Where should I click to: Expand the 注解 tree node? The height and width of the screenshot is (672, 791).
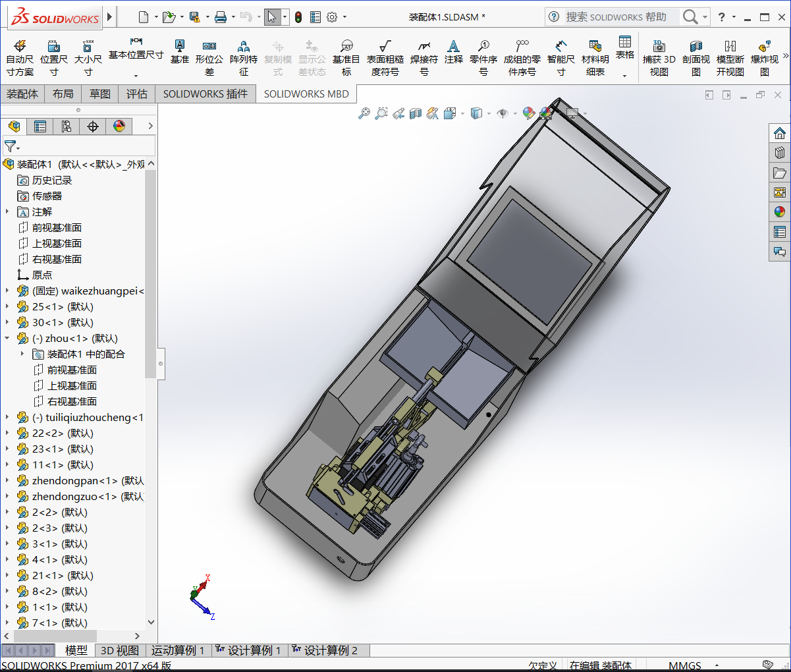[7, 211]
